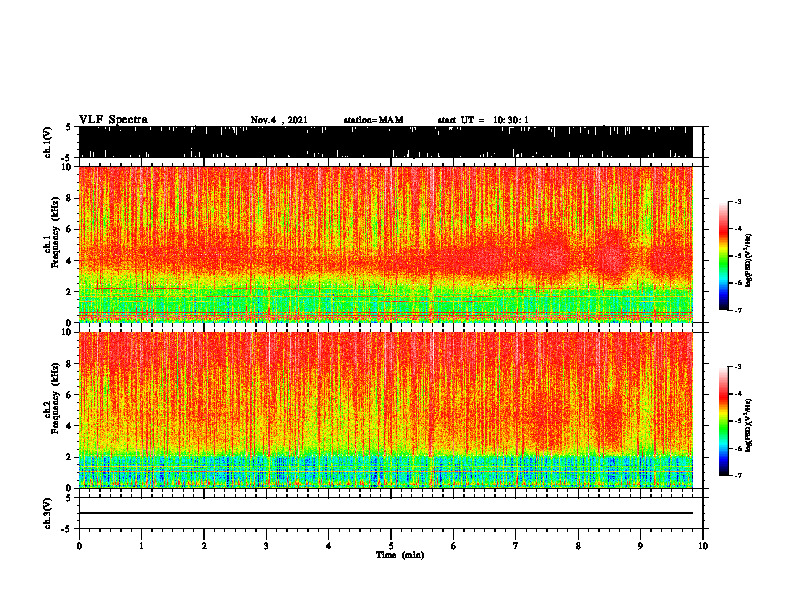Click the time axis tick label "3"

coord(266,546)
